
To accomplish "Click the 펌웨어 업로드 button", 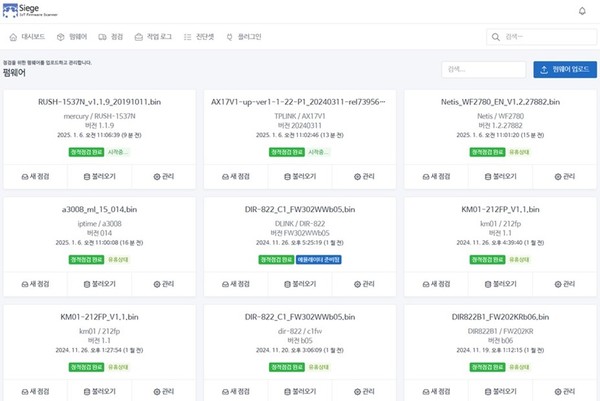I will pyautogui.click(x=565, y=70).
